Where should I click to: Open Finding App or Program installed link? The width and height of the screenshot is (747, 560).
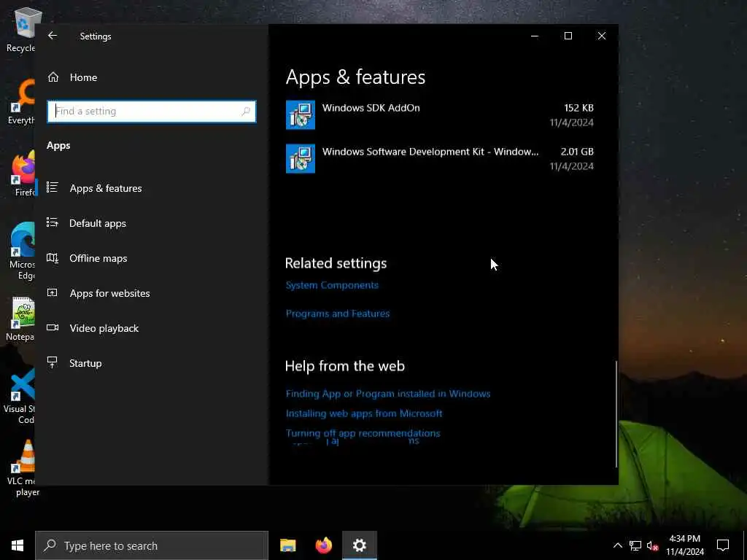pyautogui.click(x=388, y=394)
